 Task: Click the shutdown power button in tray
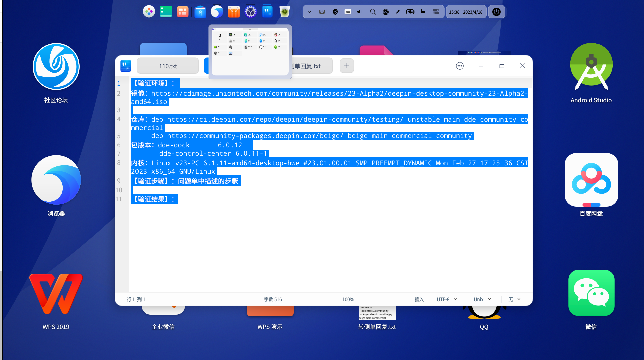coord(496,12)
